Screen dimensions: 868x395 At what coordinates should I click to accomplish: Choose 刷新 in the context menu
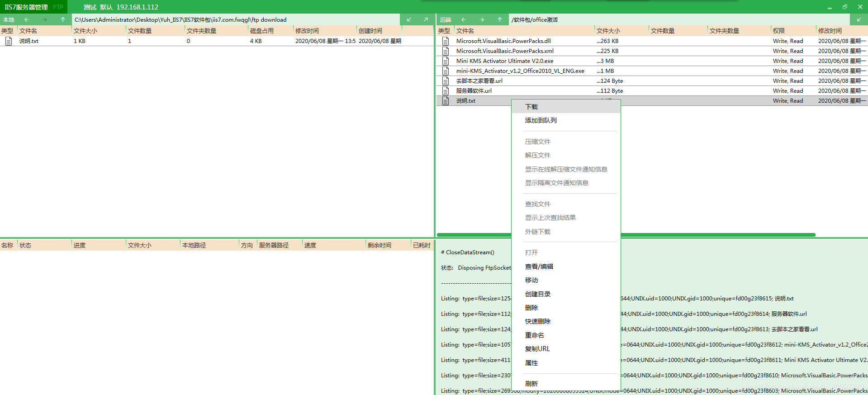[566, 384]
